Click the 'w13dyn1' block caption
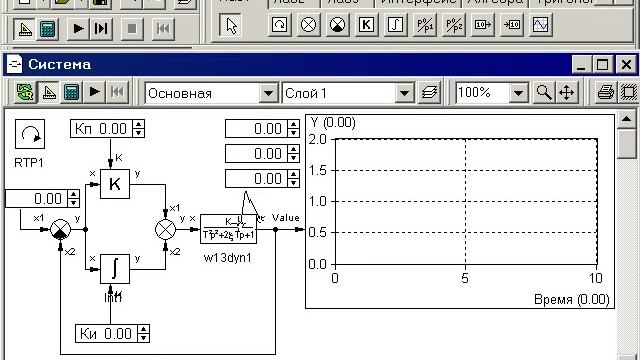 tap(227, 258)
